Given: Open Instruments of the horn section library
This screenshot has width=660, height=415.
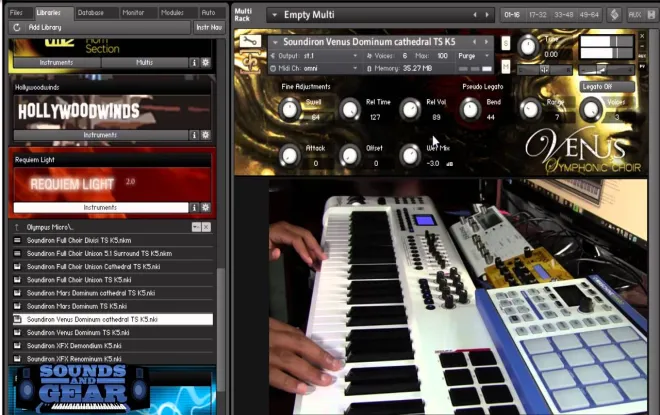Looking at the screenshot, I should tap(57, 62).
